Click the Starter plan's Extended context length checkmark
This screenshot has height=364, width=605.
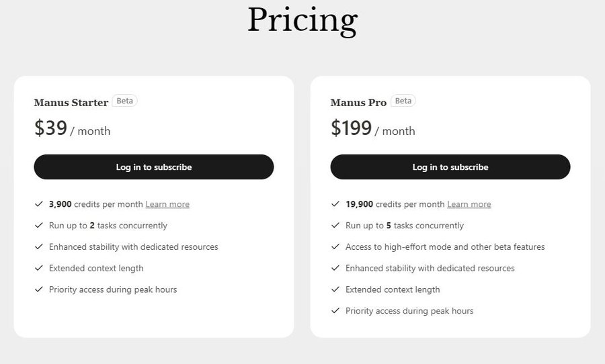[38, 269]
